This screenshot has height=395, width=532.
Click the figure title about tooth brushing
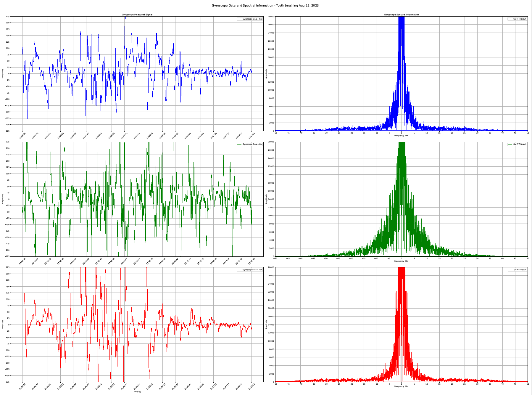click(265, 6)
